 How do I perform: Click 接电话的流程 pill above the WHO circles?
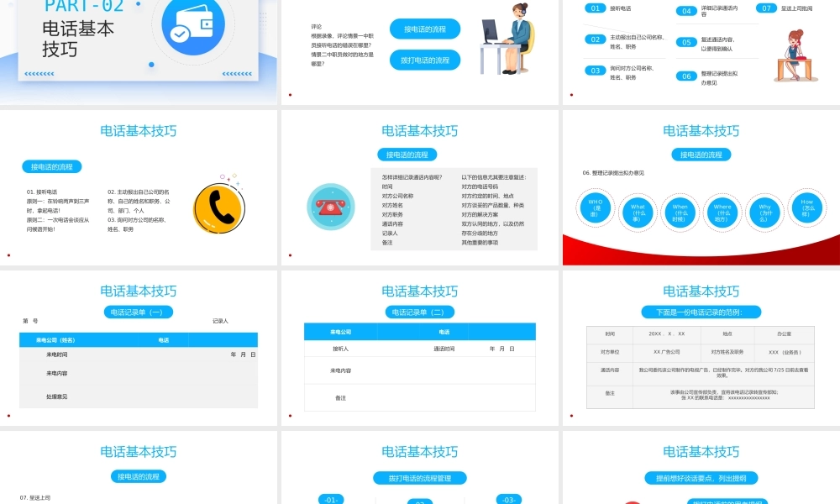(x=701, y=155)
